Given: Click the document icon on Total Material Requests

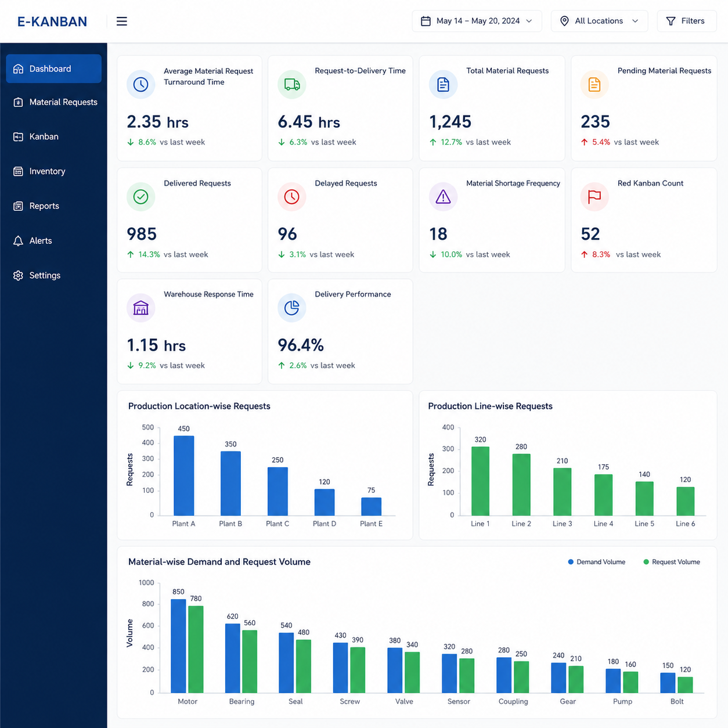Looking at the screenshot, I should 443,84.
